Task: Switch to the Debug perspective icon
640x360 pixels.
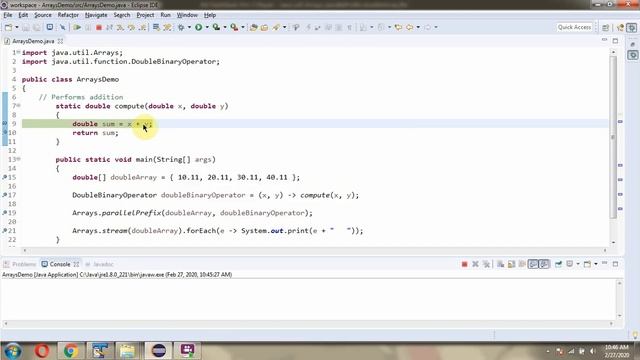Action: pos(632,27)
